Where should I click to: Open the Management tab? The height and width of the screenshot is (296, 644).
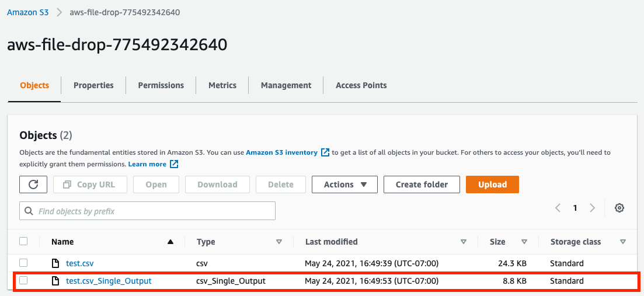[286, 85]
